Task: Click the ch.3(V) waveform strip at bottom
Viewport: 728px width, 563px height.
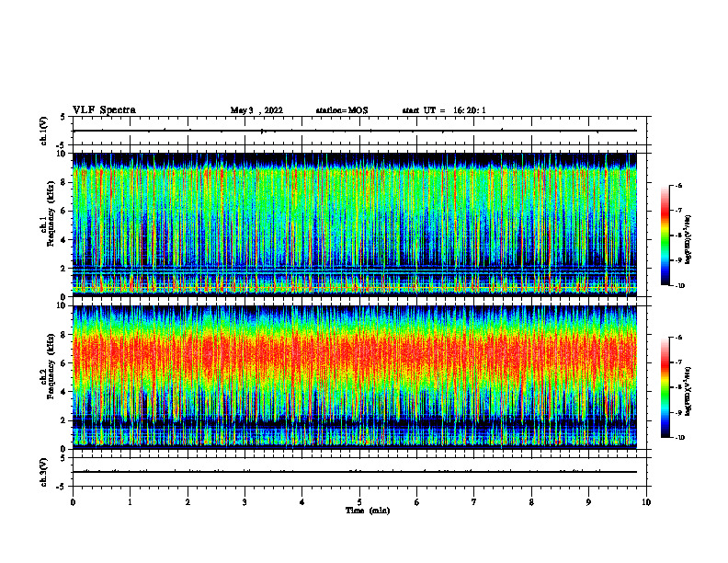Action: 359,472
